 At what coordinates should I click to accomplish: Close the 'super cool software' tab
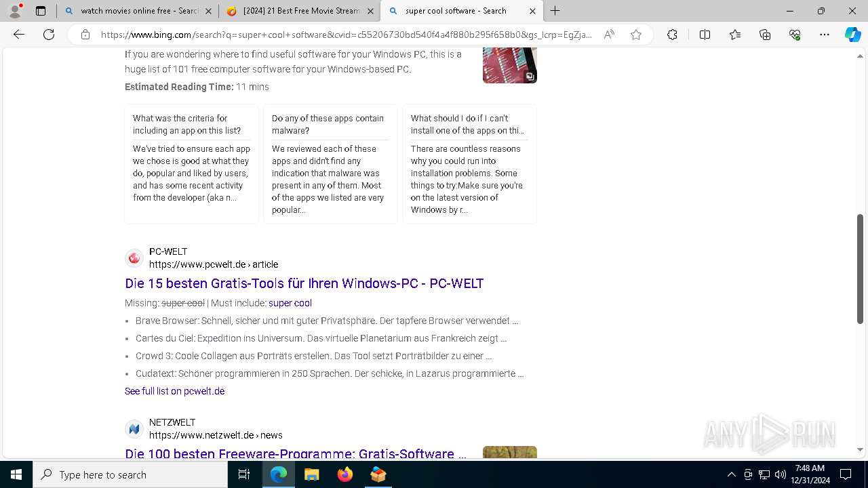pyautogui.click(x=532, y=11)
